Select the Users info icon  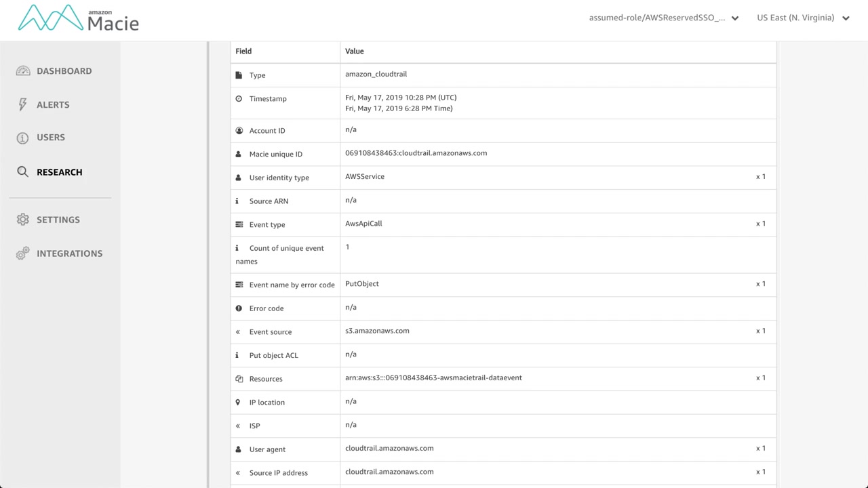23,138
